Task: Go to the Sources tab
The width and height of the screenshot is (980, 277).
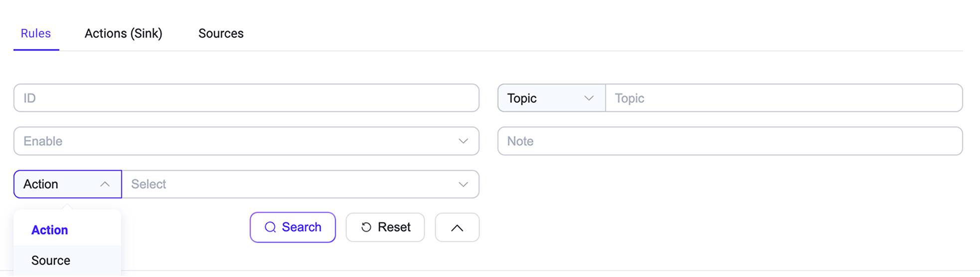Action: pos(221,33)
